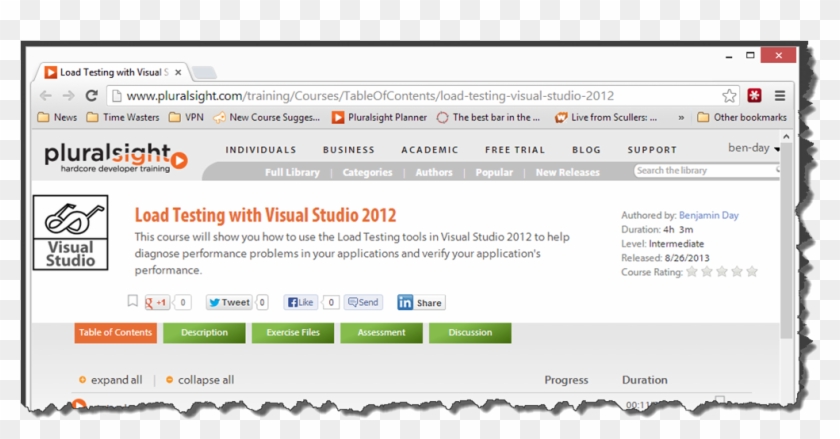The height and width of the screenshot is (439, 840).
Task: Bookmark the page with the star icon
Action: point(729,96)
